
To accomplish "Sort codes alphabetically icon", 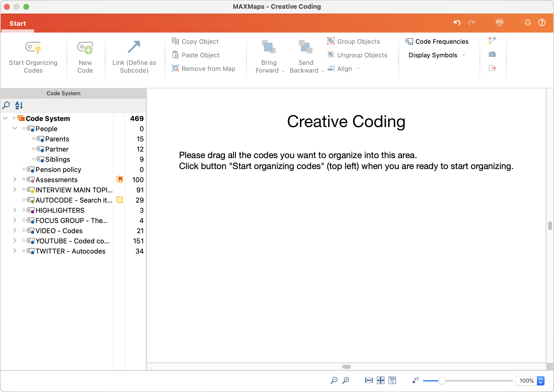I will pos(19,105).
